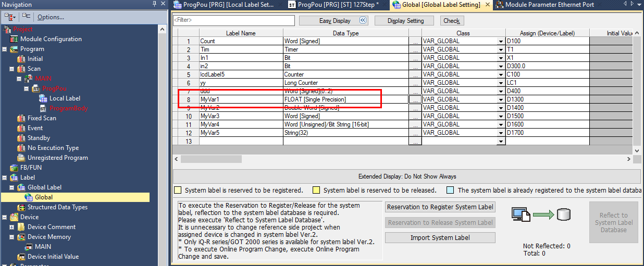Collapse the Global Label node

point(11,187)
